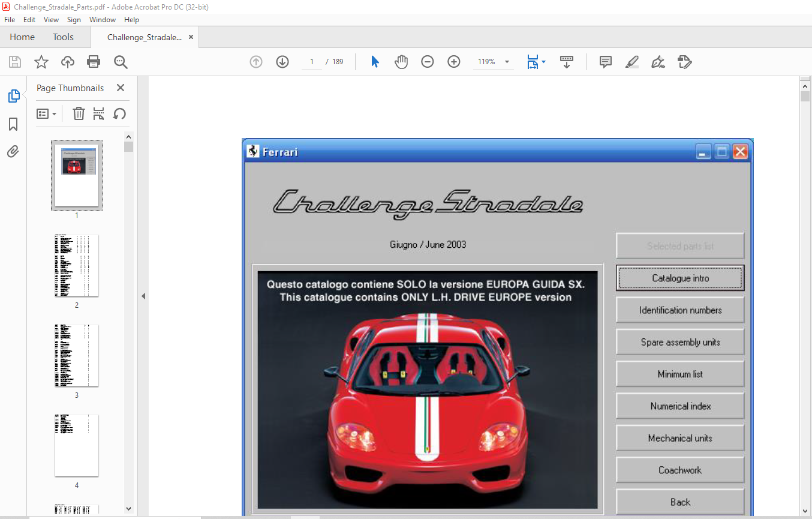The image size is (812, 519).
Task: Click the scrolling mode toolbar icon
Action: coord(567,62)
